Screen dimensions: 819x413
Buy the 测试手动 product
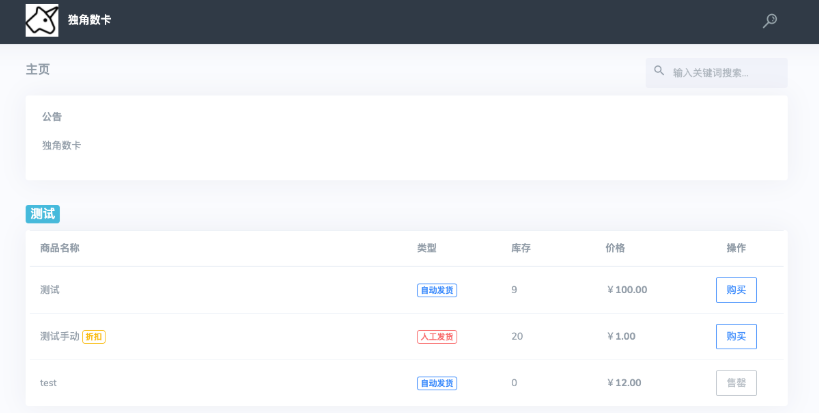(x=736, y=336)
